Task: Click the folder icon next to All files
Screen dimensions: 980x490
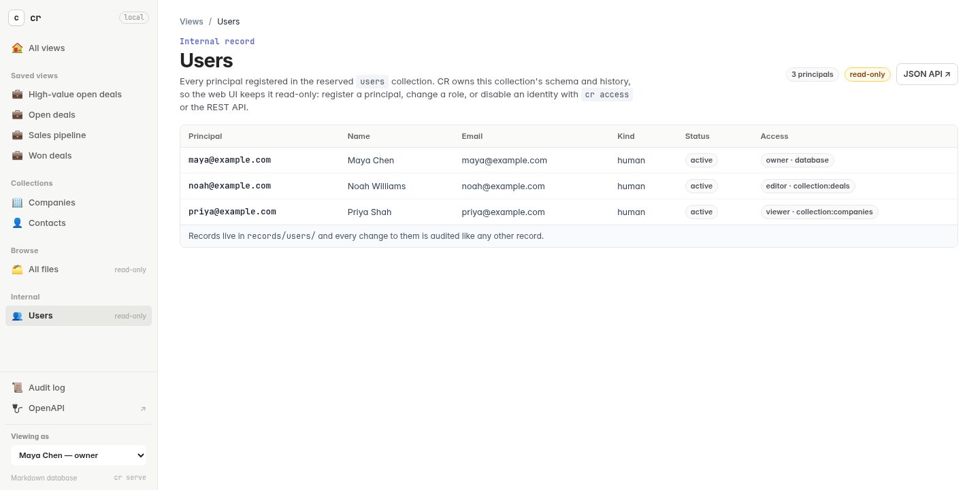Action: click(x=17, y=269)
